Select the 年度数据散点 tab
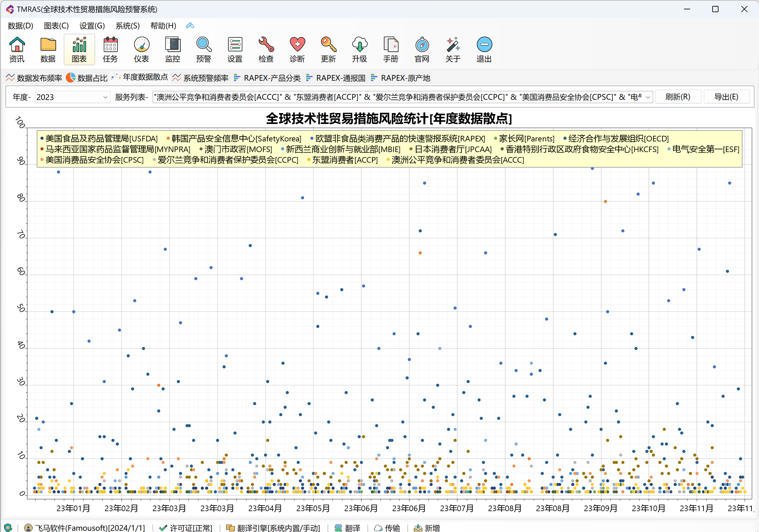The width and height of the screenshot is (759, 532). pos(140,77)
